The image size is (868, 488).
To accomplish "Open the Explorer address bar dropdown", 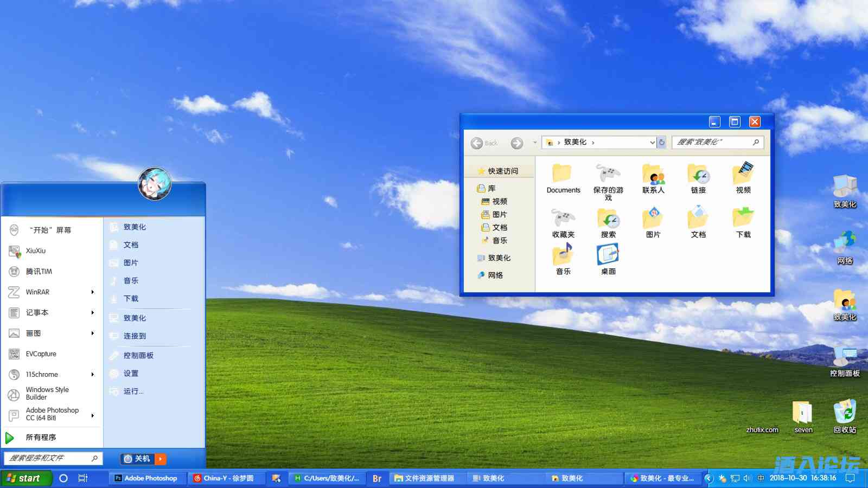I will [652, 142].
